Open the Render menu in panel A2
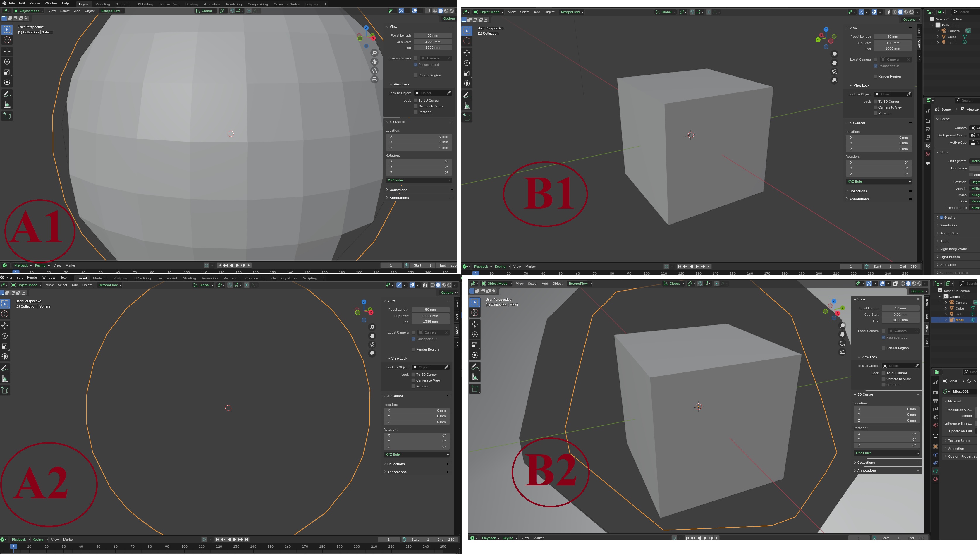Screen dimensions: 980x560 (32, 278)
